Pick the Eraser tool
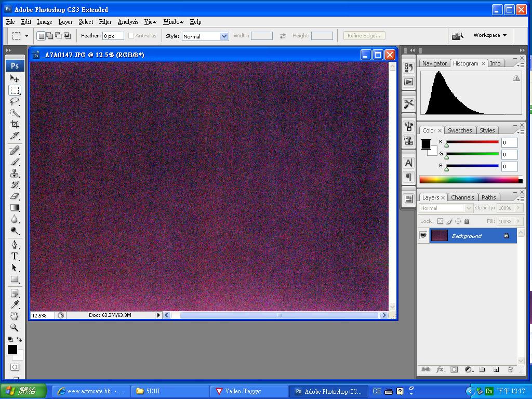This screenshot has width=532, height=399. [15, 196]
